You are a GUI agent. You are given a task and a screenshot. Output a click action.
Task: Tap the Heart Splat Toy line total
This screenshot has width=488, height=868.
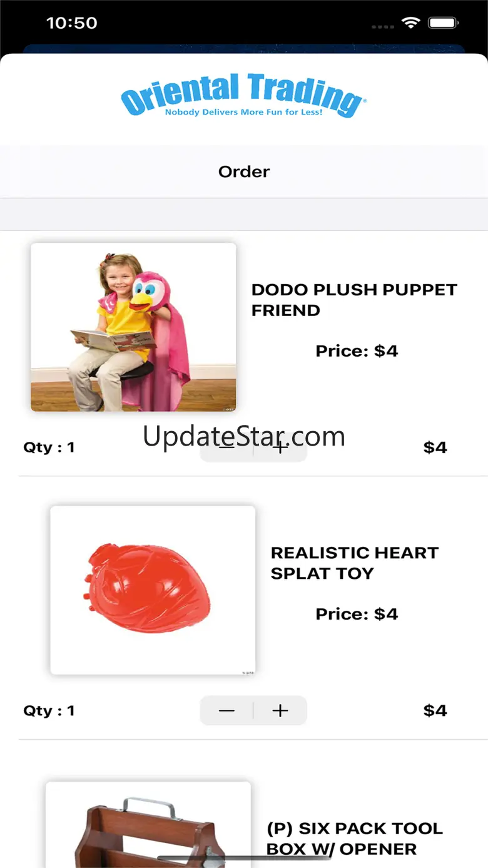[435, 710]
